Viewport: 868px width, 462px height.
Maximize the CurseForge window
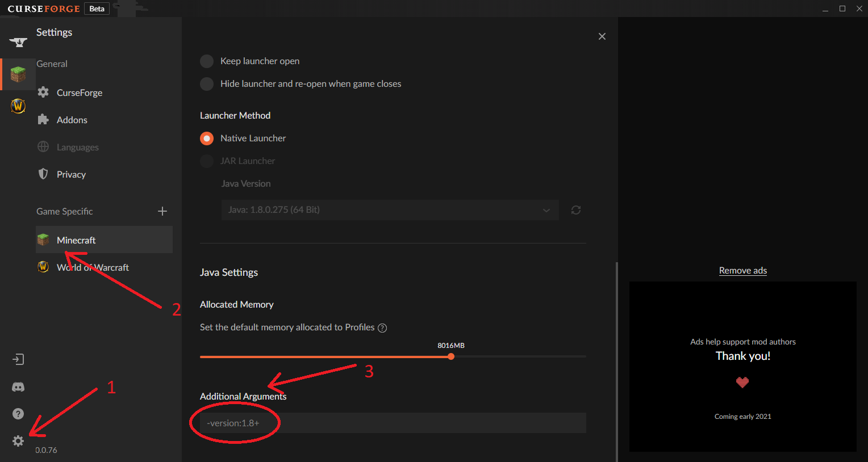click(x=842, y=9)
